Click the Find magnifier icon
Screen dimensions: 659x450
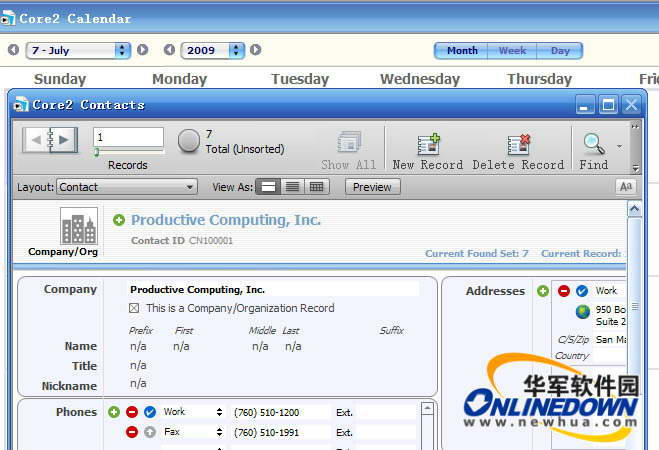(x=594, y=144)
